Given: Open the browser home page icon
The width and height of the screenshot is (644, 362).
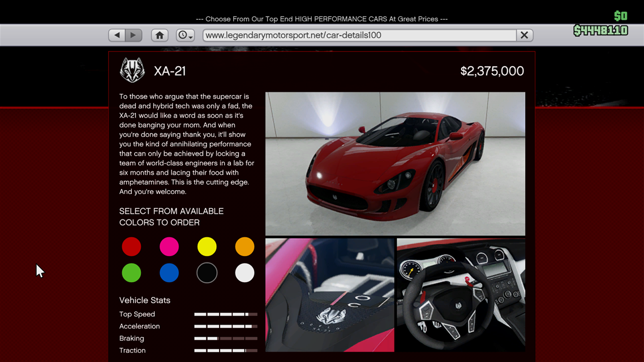Looking at the screenshot, I should (160, 35).
